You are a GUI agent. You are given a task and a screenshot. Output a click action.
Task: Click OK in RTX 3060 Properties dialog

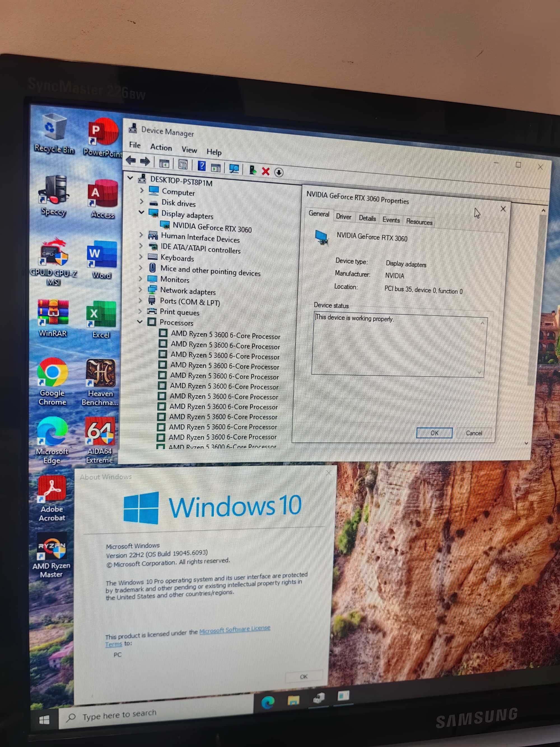click(434, 432)
